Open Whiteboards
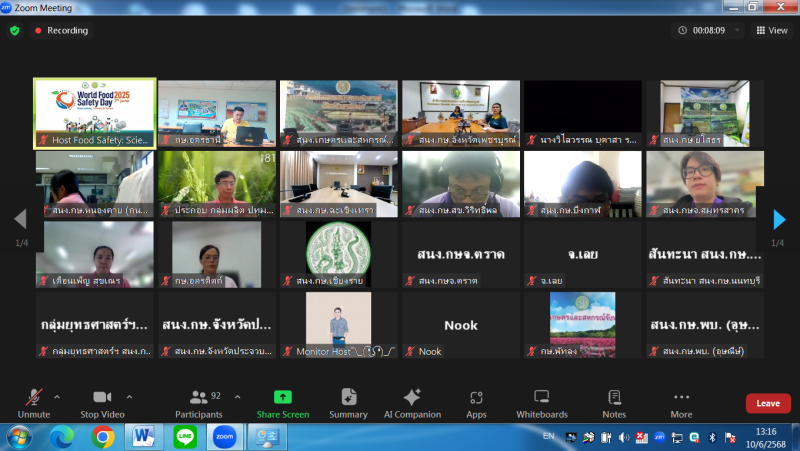This screenshot has width=800, height=451. pos(541,397)
